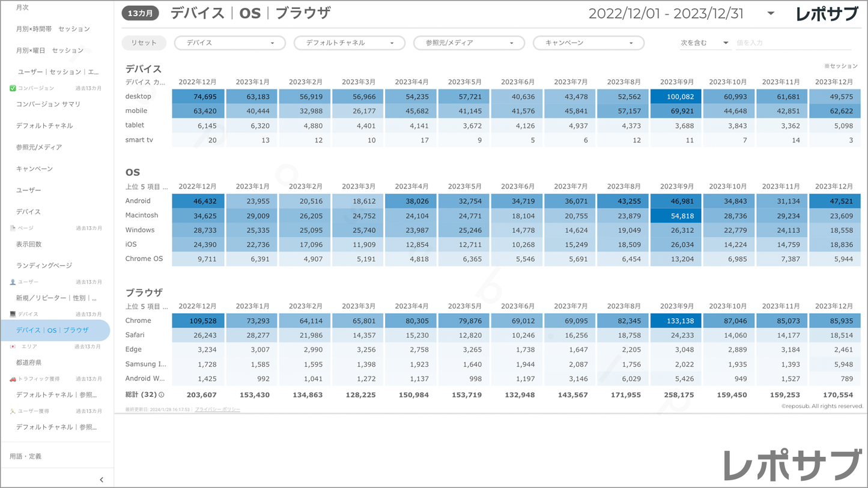Click the page icon beside ページ header
The height and width of the screenshot is (488, 868).
pyautogui.click(x=13, y=228)
